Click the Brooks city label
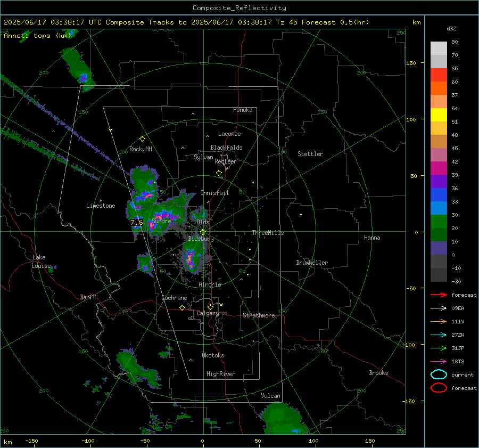This screenshot has height=448, width=479. click(378, 373)
